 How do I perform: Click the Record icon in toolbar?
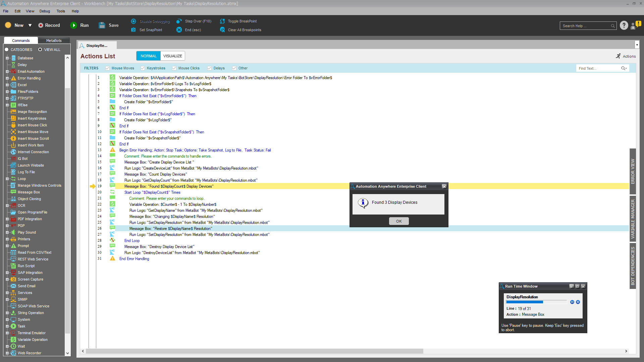(x=41, y=25)
